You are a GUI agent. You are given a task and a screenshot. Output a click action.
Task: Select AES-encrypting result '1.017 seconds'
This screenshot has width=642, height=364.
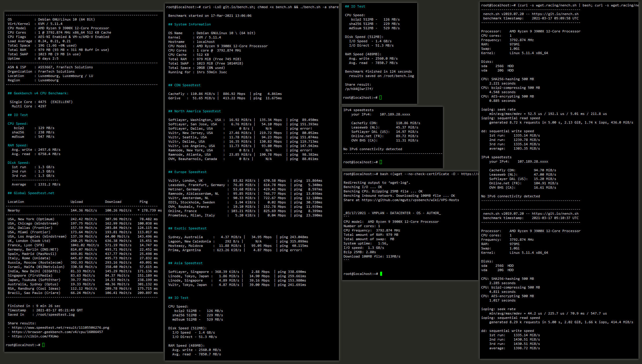tap(502, 300)
